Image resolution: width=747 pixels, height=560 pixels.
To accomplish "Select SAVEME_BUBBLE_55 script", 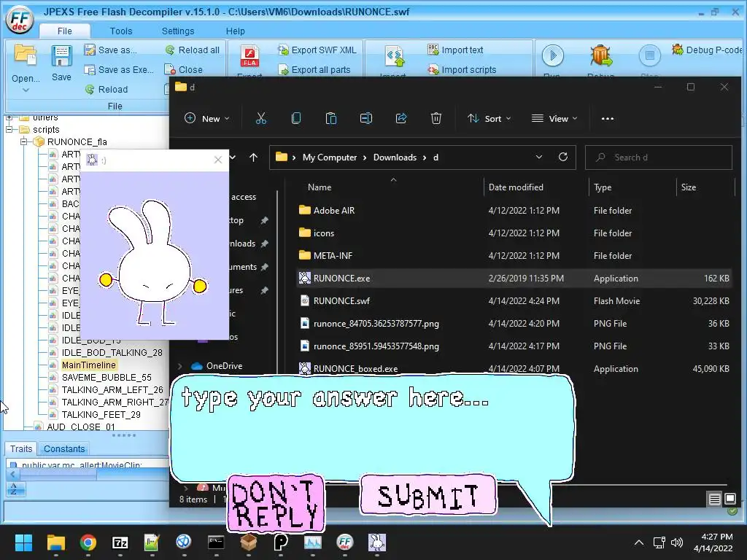I will tap(107, 377).
